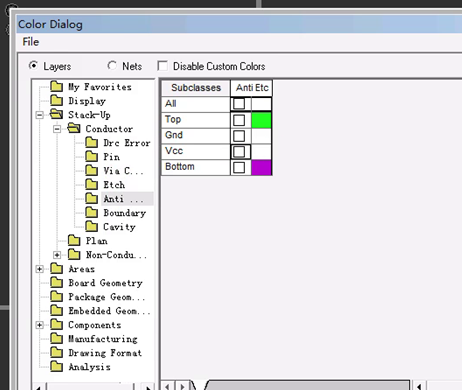Click the Top subclass name cell
Image resolution: width=462 pixels, height=390 pixels.
click(x=196, y=120)
